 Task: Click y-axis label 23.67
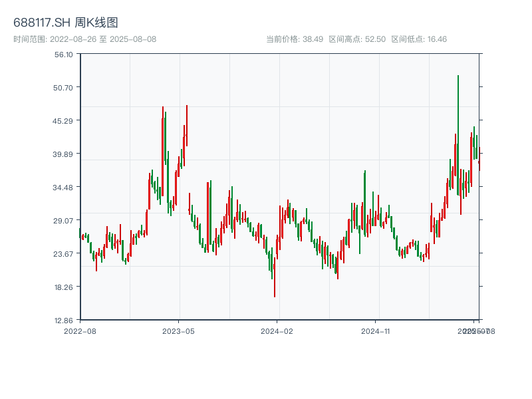pyautogui.click(x=63, y=254)
